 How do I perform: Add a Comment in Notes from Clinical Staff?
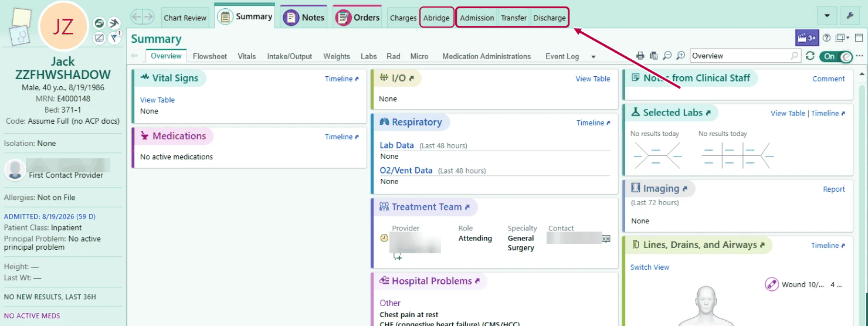[829, 79]
